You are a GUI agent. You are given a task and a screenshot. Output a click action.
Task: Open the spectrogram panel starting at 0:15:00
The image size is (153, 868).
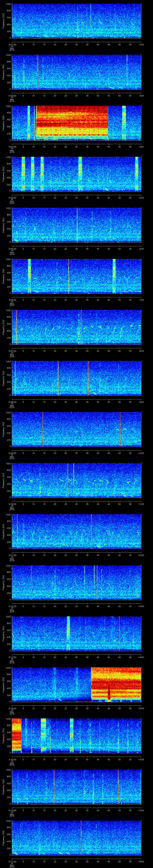76,736
